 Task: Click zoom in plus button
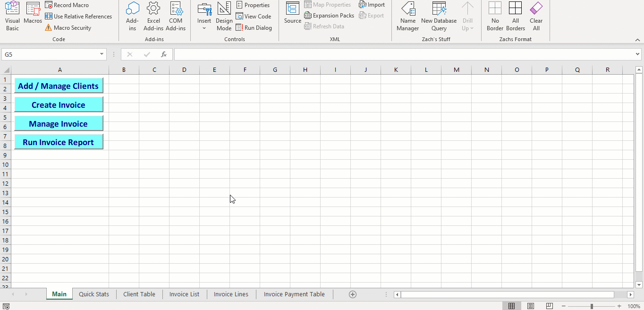pyautogui.click(x=619, y=306)
